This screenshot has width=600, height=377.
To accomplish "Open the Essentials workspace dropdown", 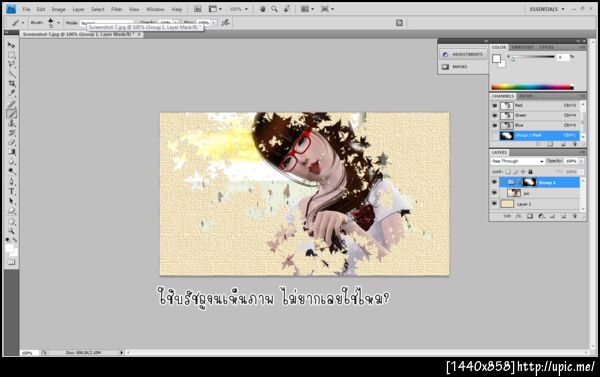I will 547,9.
